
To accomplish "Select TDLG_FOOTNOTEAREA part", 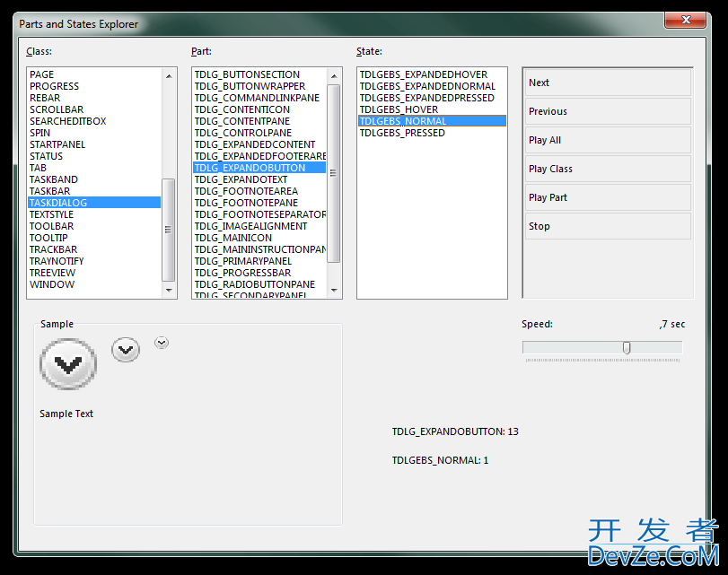I will click(259, 191).
